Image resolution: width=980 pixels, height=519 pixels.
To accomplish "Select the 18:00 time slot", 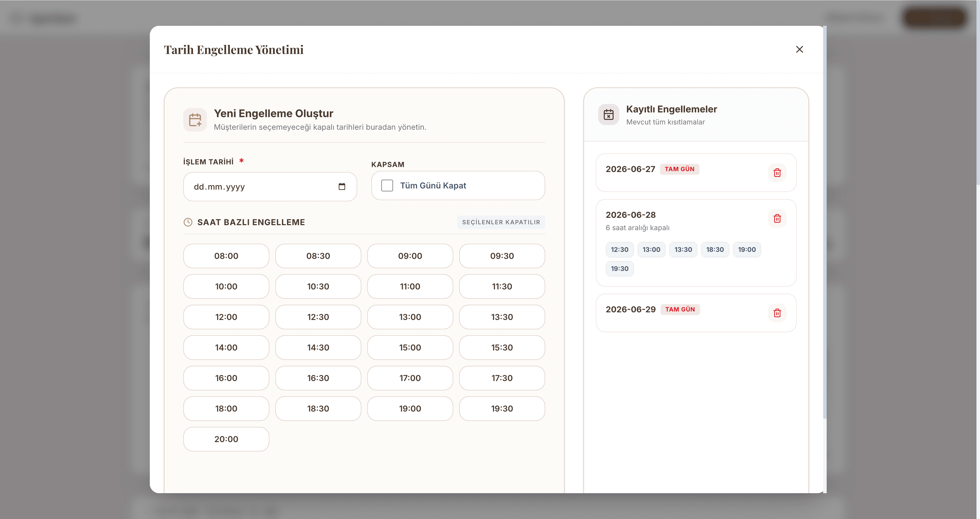I will pyautogui.click(x=226, y=409).
